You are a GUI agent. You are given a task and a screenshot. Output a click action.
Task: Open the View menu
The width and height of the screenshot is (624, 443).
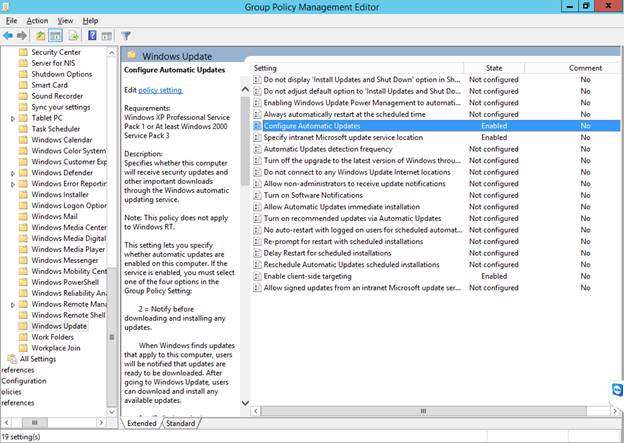click(65, 21)
